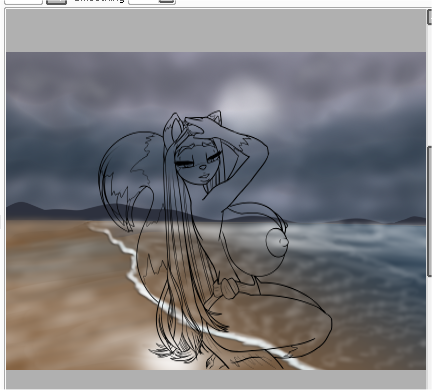Screen dimensions: 432x390
Task: Click the vertical scrollbar thumb
Action: 430,211
